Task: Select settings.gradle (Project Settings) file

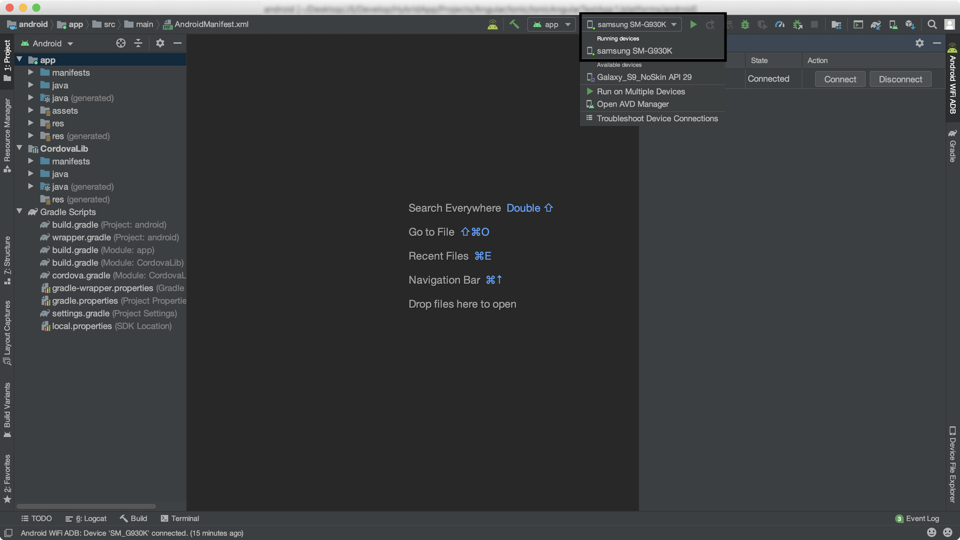Action: (x=108, y=313)
